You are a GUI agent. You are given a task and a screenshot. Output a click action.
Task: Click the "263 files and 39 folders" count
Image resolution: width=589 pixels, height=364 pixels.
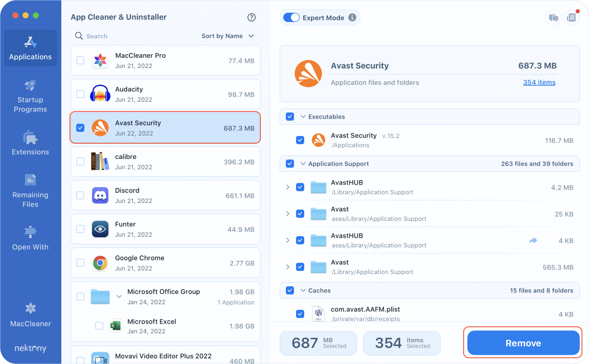tap(537, 164)
